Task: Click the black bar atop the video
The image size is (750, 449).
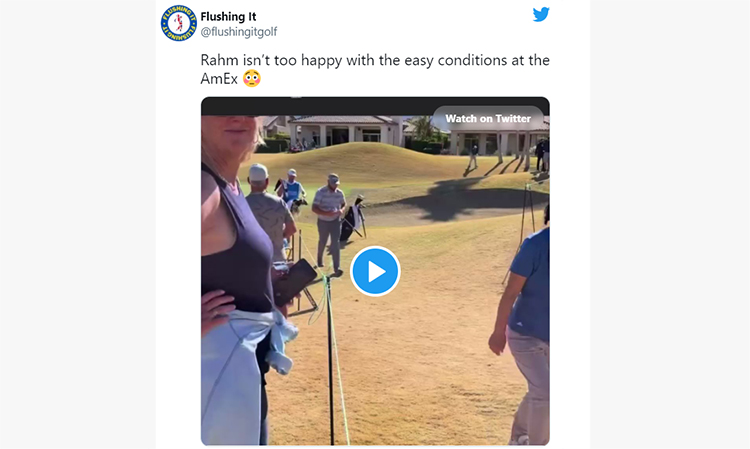Action: [375, 106]
